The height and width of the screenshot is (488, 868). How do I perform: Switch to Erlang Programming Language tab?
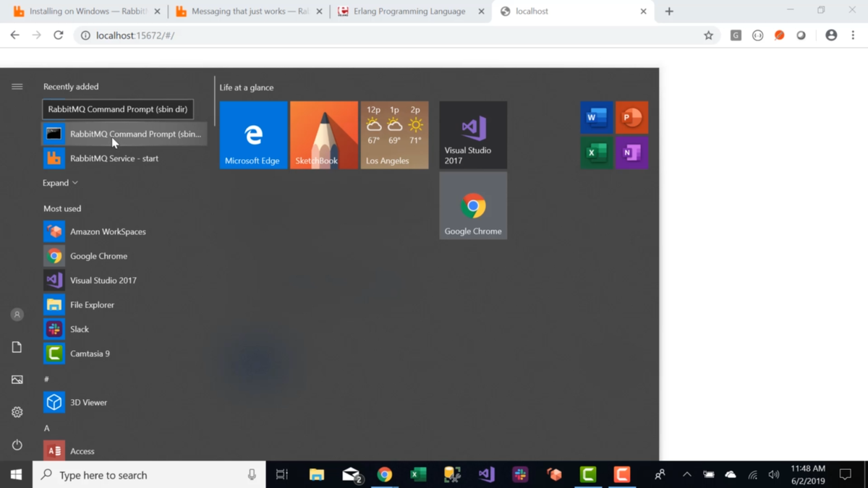(410, 12)
